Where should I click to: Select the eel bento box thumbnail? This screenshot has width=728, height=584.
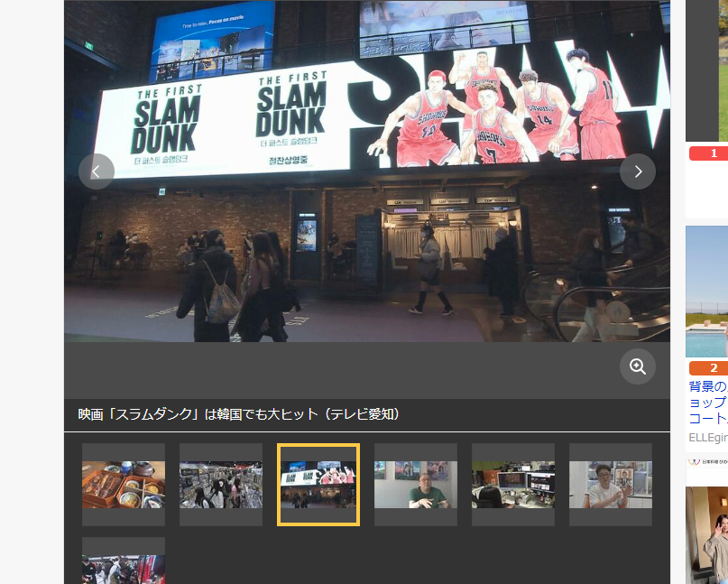[x=124, y=485]
